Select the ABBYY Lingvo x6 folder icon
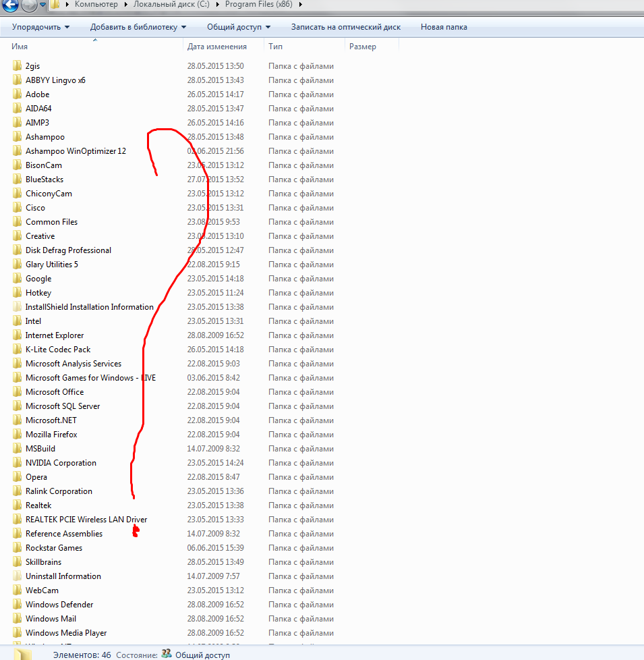Viewport: 644px width, 660px height. coord(17,80)
